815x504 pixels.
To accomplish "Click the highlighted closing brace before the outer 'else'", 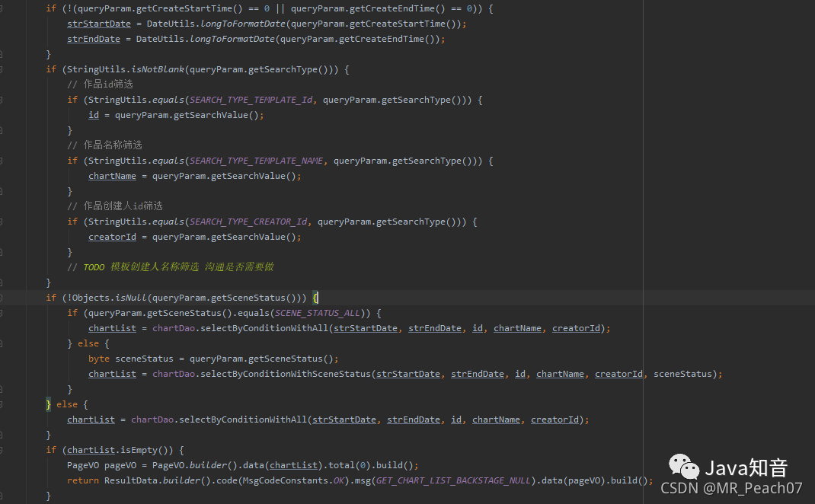I will [48, 404].
